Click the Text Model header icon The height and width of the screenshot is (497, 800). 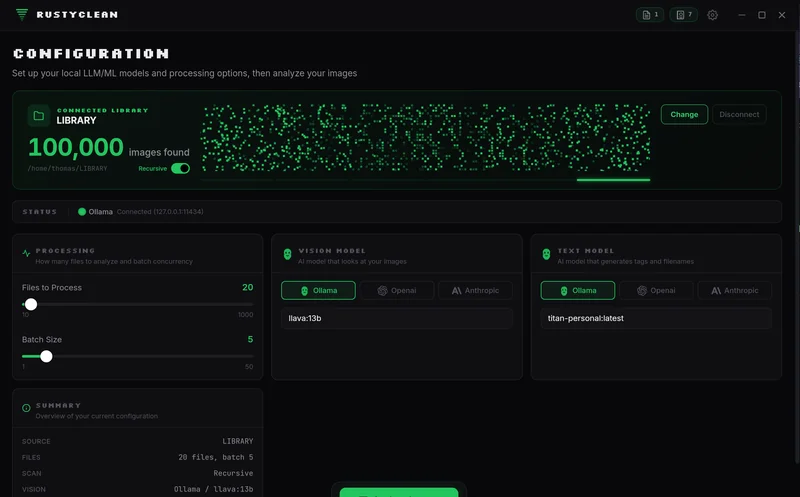click(x=546, y=254)
